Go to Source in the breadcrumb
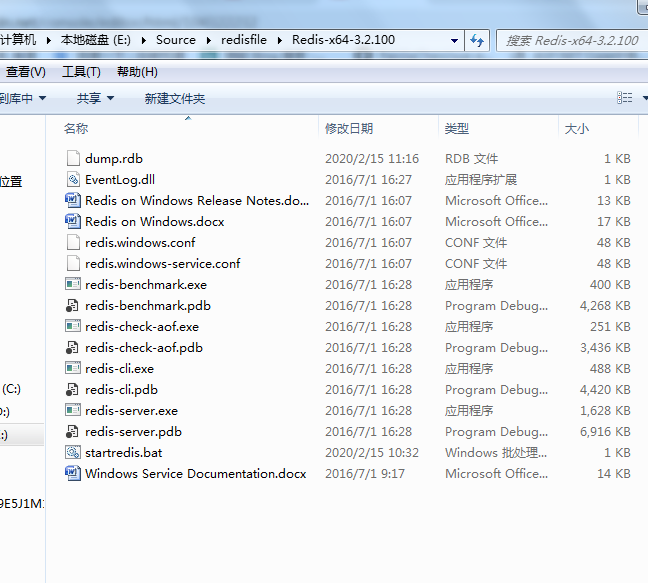Image resolution: width=648 pixels, height=583 pixels. (x=176, y=40)
